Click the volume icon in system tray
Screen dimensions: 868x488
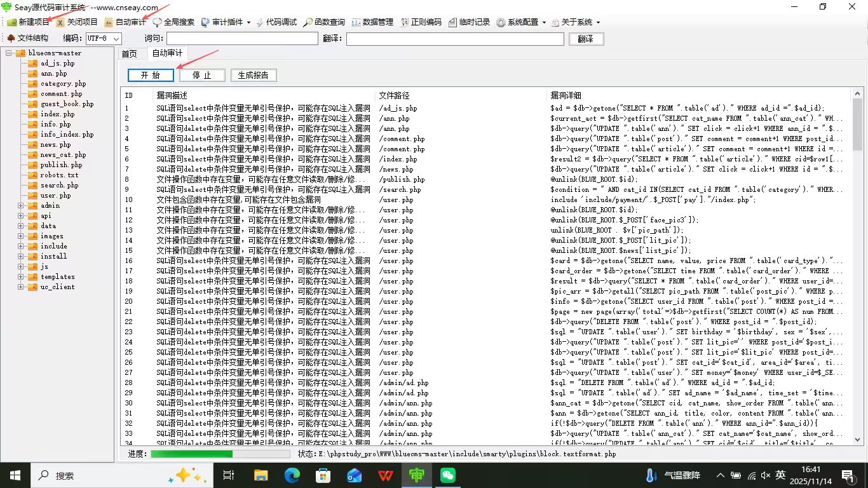point(765,475)
